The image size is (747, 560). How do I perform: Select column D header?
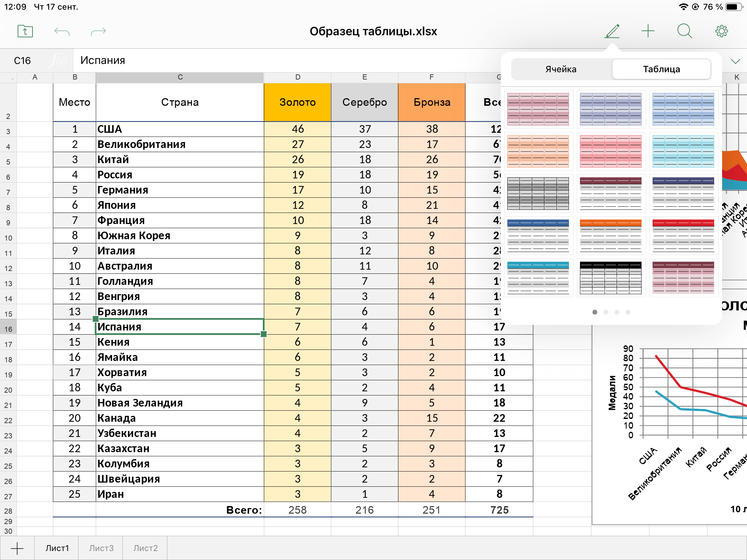tap(297, 77)
